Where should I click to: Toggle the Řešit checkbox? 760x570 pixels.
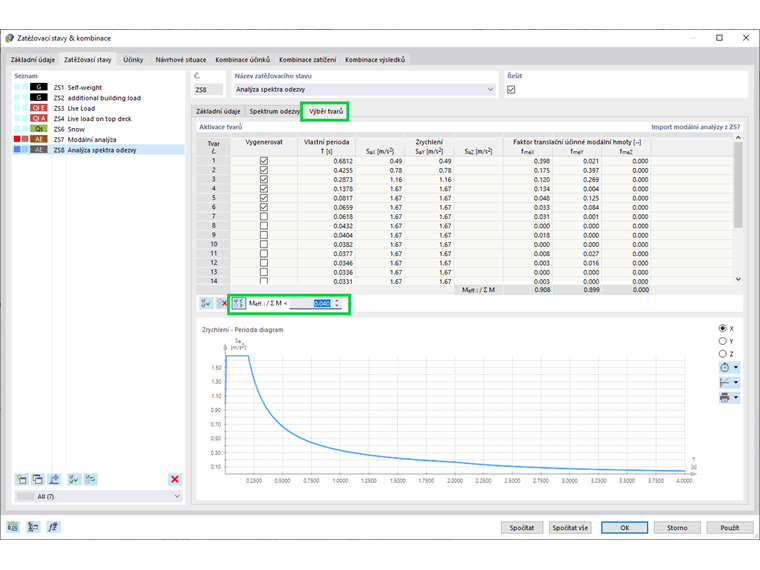coord(511,90)
